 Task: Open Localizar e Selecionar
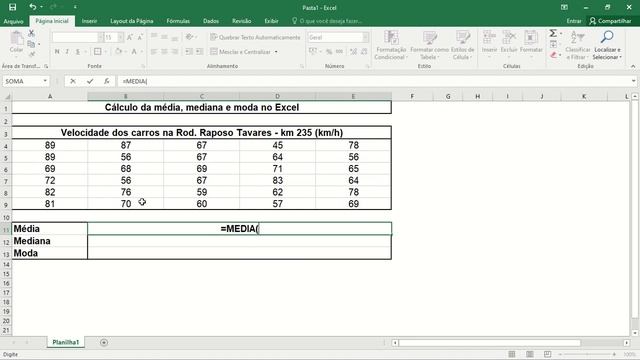pyautogui.click(x=607, y=45)
